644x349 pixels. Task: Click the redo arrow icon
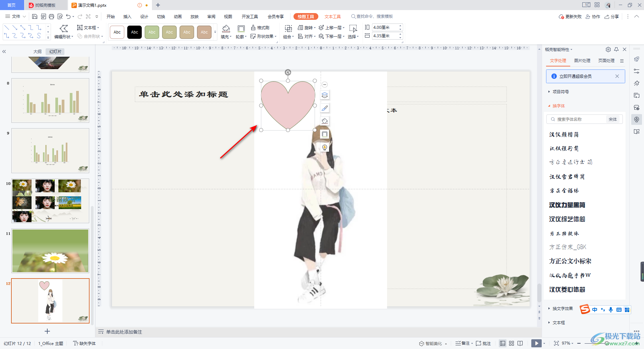tap(80, 16)
